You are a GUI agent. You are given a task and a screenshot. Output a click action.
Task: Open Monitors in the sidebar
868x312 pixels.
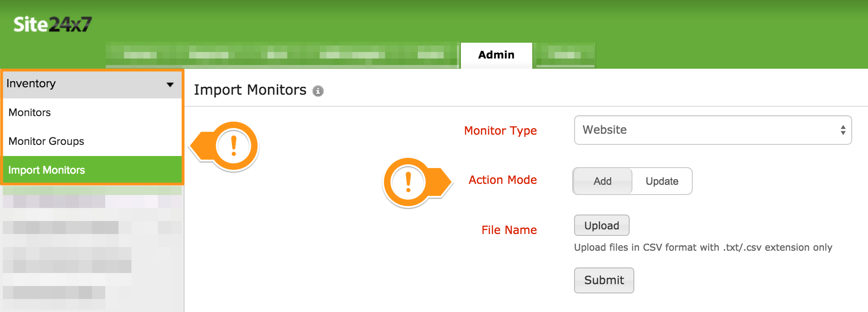coord(92,112)
